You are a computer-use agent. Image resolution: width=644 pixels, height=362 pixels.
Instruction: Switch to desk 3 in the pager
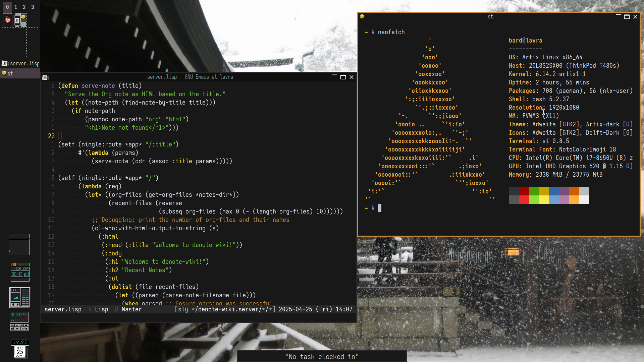[33, 7]
